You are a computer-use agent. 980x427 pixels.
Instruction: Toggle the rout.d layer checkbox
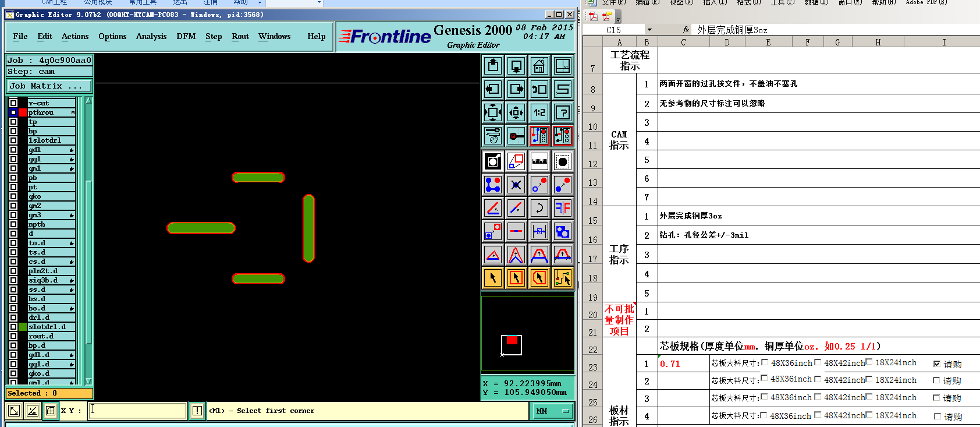click(x=13, y=336)
